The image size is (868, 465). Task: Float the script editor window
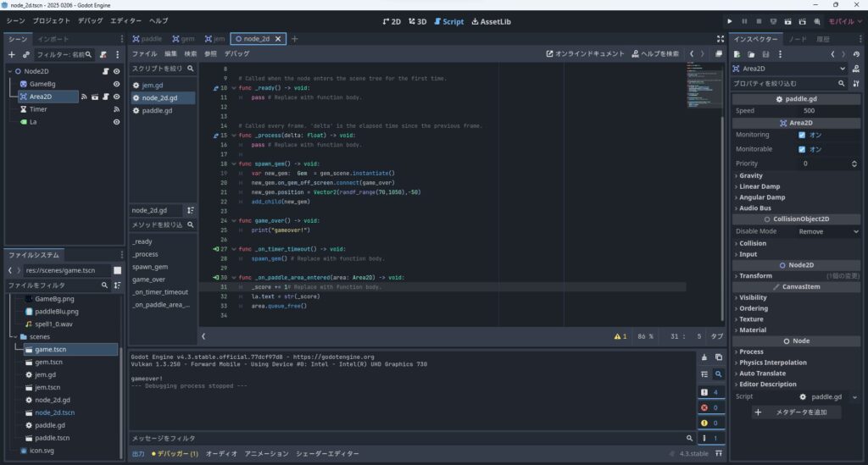719,53
